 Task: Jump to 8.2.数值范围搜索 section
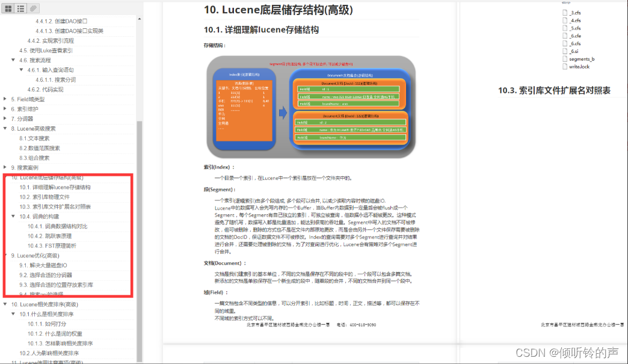[x=40, y=148]
